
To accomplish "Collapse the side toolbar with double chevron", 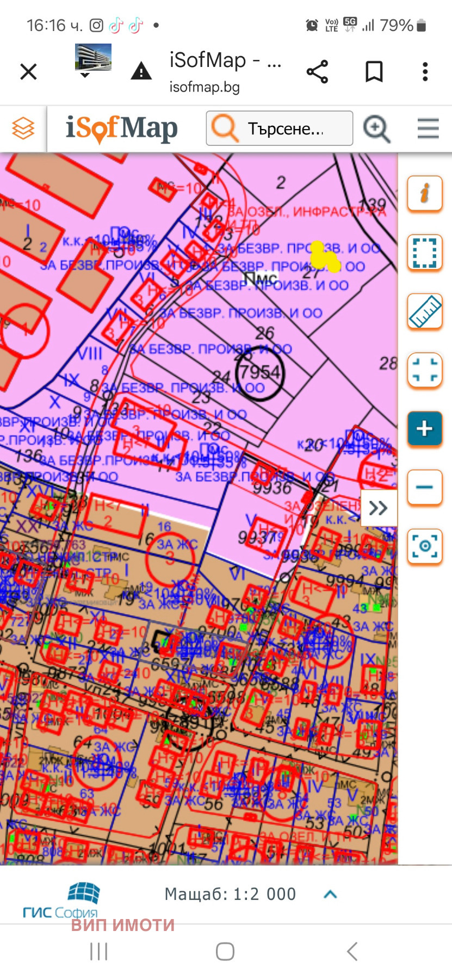I will 379,508.
